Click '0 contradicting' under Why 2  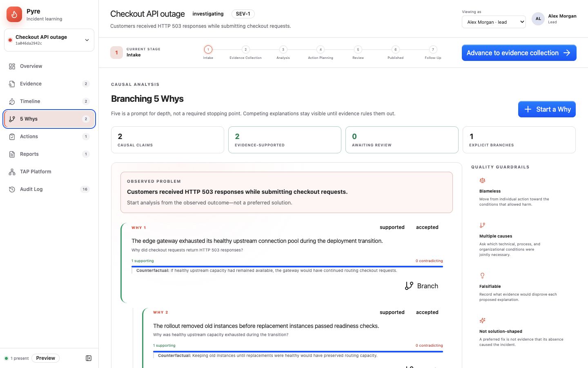click(x=429, y=346)
